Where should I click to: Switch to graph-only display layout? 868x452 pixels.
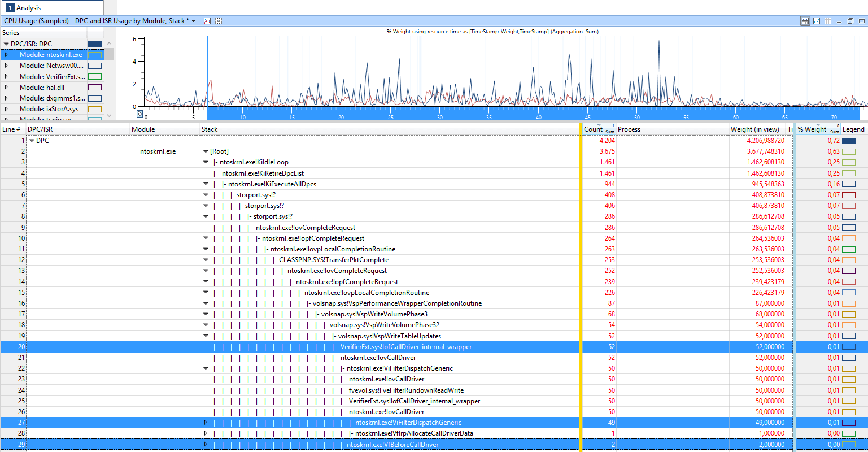pyautogui.click(x=817, y=21)
